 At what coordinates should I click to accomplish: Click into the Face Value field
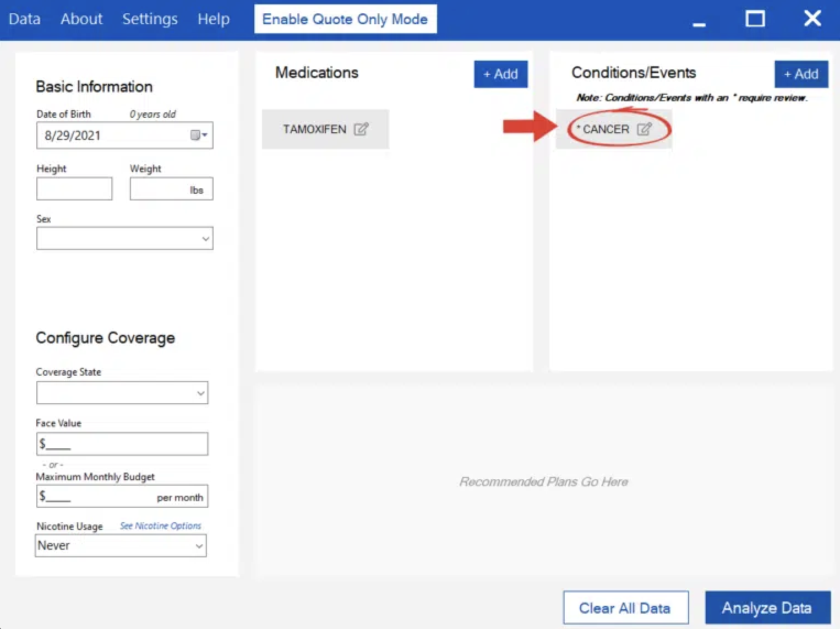pyautogui.click(x=122, y=443)
